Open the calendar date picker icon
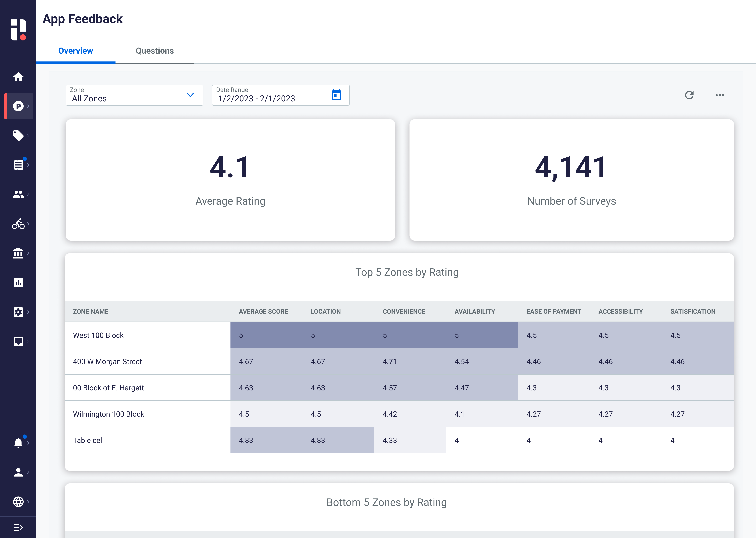This screenshot has height=538, width=756. point(336,95)
